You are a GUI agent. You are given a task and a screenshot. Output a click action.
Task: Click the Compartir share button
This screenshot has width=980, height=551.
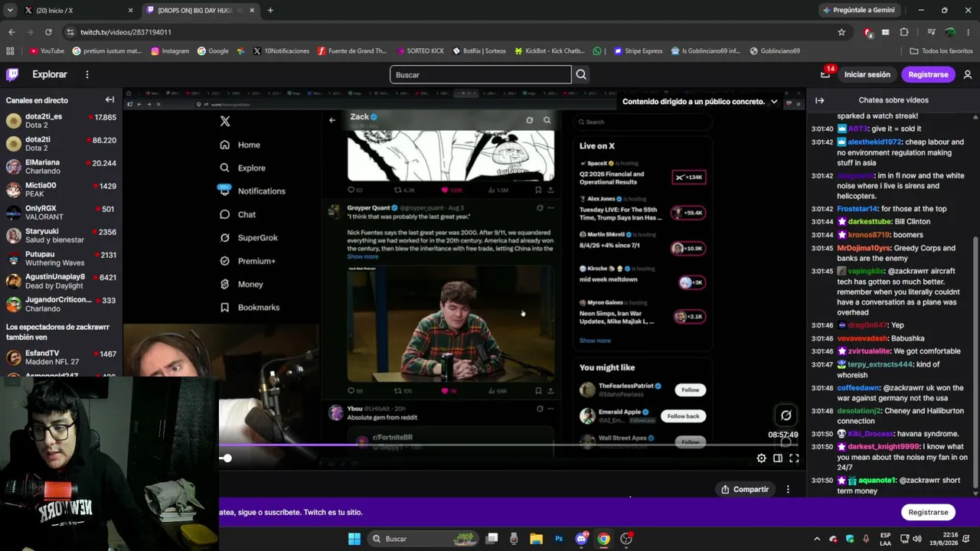click(x=745, y=489)
